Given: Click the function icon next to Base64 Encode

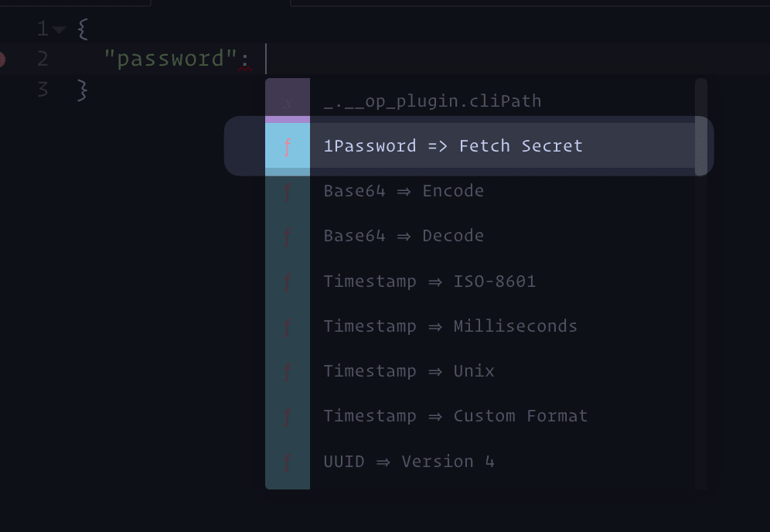Looking at the screenshot, I should pyautogui.click(x=288, y=191).
